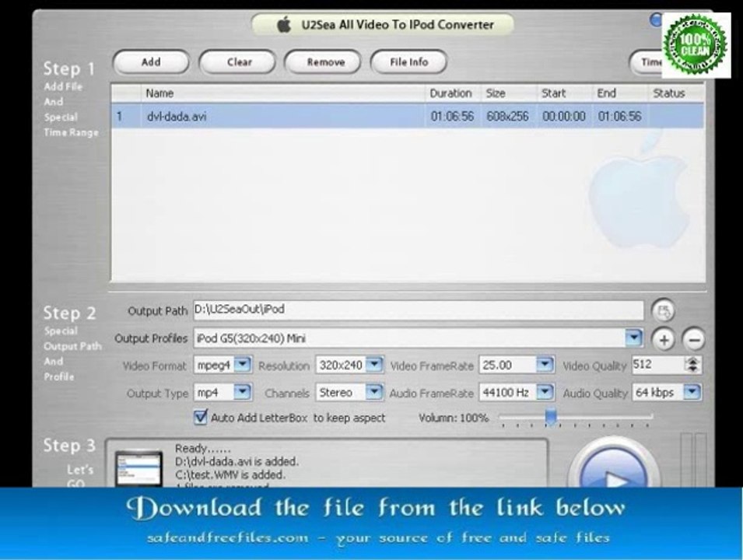Select the dvl-dada.avi row
Image resolution: width=743 pixels, height=560 pixels.
(408, 116)
